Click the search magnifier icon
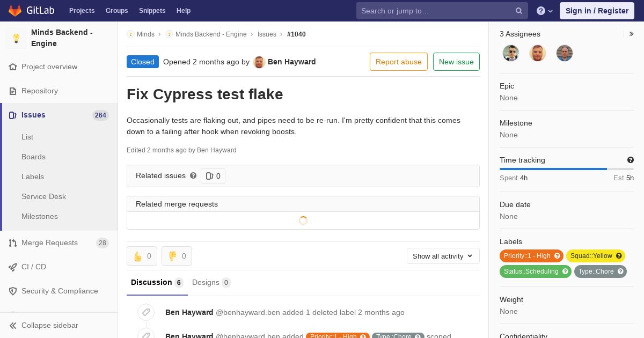This screenshot has width=644, height=338. point(519,11)
